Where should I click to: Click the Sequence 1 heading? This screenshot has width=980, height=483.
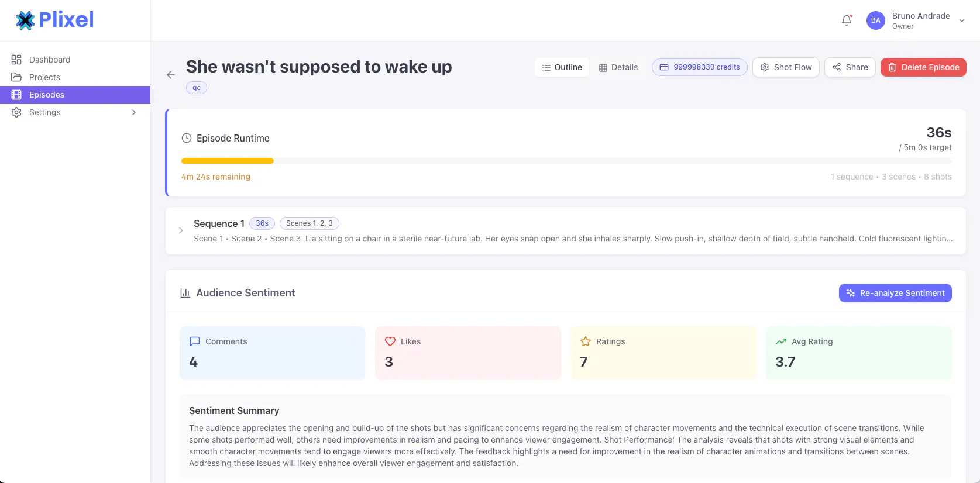[x=219, y=223]
